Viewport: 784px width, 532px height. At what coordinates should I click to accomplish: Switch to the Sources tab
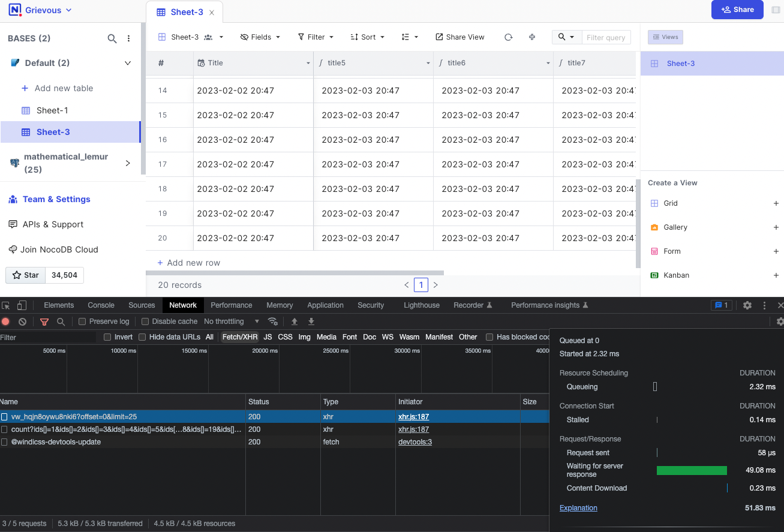click(142, 305)
